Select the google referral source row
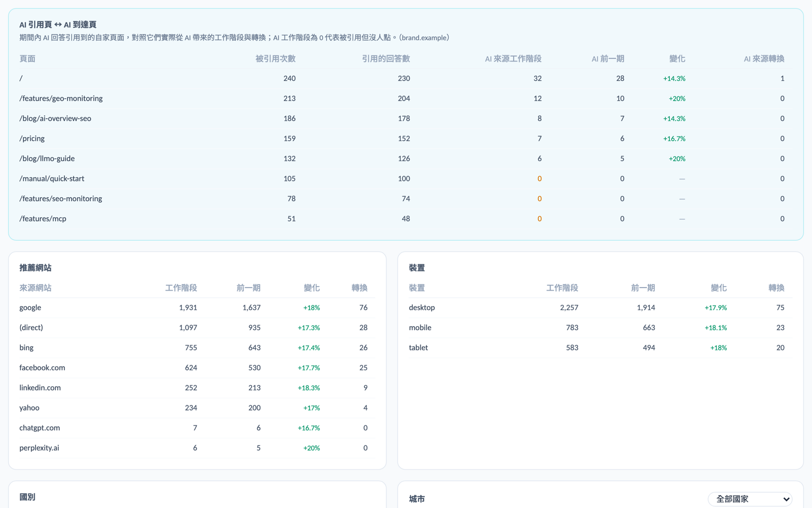 (197, 308)
